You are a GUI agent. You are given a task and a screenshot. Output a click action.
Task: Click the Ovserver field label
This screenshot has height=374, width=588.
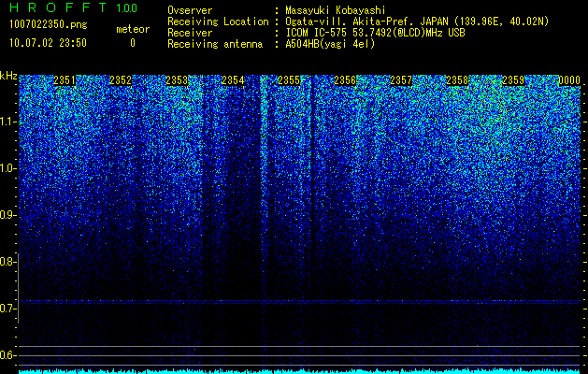point(190,10)
